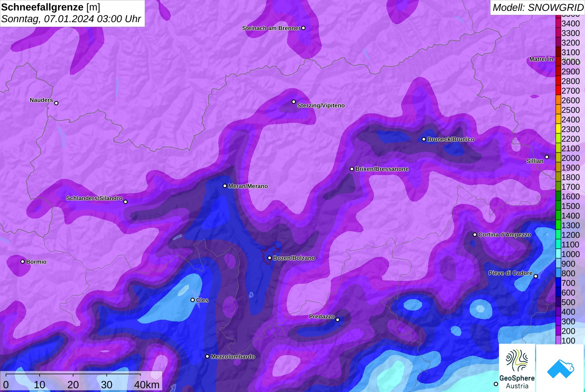Viewport: 585px width, 392px height.
Task: Click the Cortina d'Ampezzo label
Action: 505,234
